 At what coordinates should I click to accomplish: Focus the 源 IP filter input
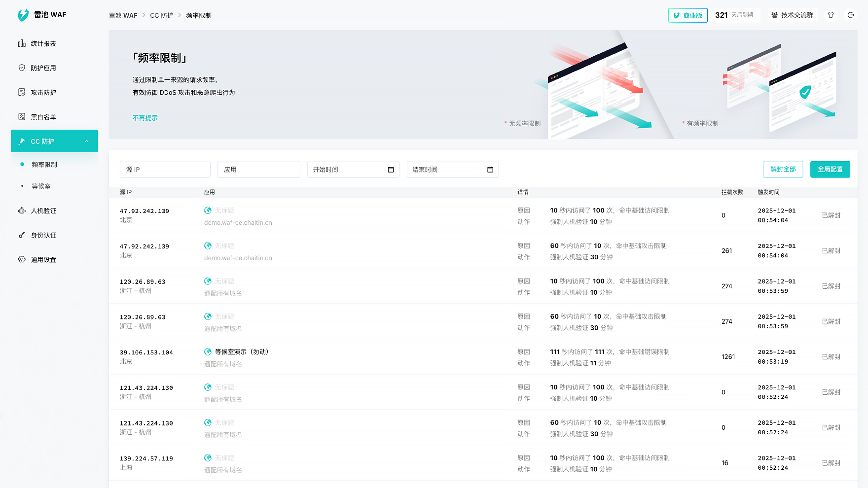point(165,170)
